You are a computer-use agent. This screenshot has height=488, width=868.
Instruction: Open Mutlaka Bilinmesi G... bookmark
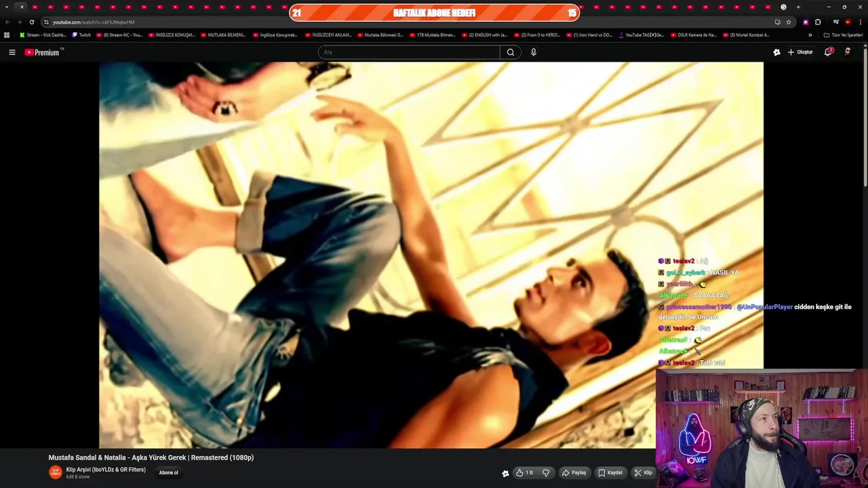click(x=380, y=35)
